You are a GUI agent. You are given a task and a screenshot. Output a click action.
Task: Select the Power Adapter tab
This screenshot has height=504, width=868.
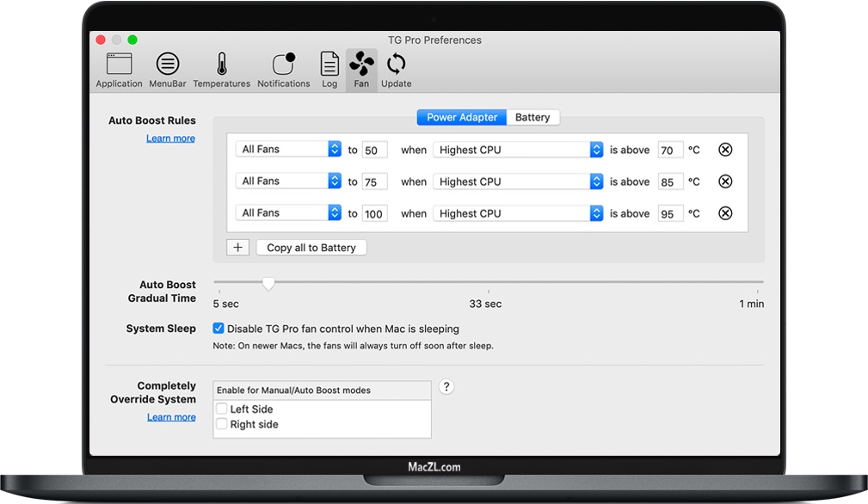(462, 117)
